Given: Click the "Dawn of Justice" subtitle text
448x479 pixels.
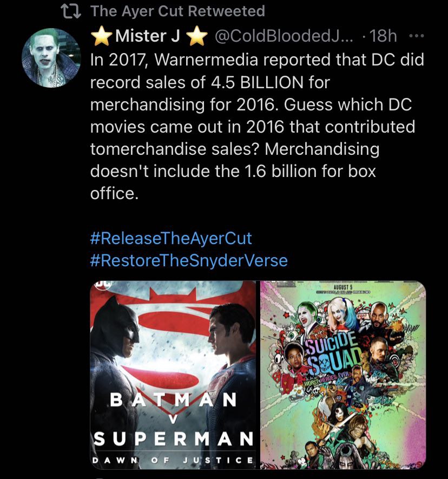Looking at the screenshot, I should coord(173,460).
